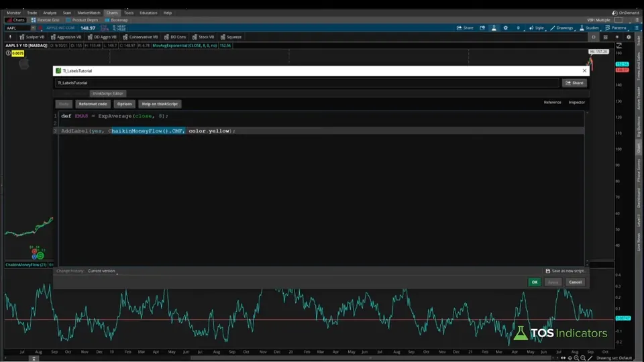Click the drawing tool line icon at bottom

tap(590, 358)
